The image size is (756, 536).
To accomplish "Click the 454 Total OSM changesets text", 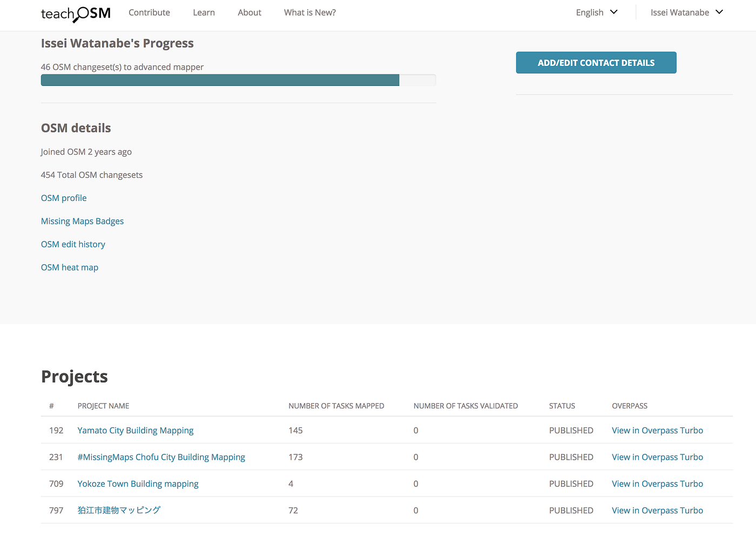I will pos(92,175).
